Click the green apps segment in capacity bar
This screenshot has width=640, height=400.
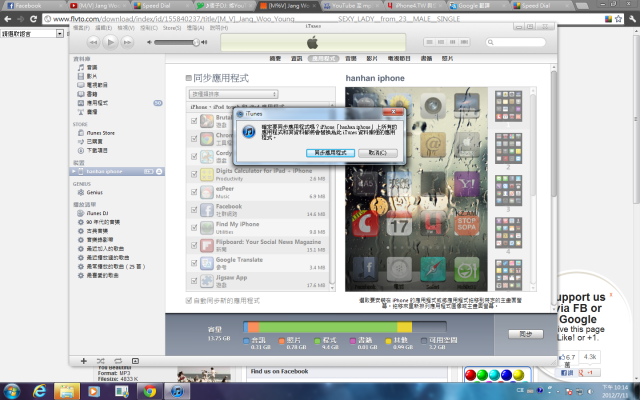pos(328,327)
